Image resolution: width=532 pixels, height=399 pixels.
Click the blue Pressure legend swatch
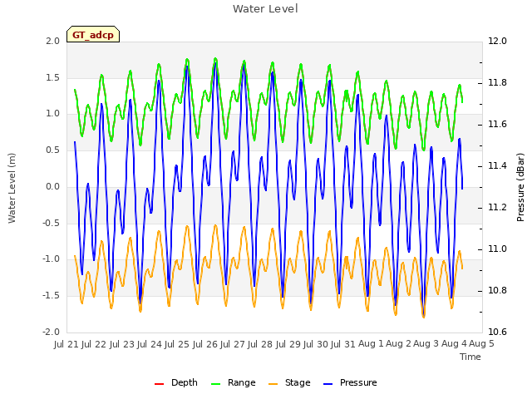328,384
